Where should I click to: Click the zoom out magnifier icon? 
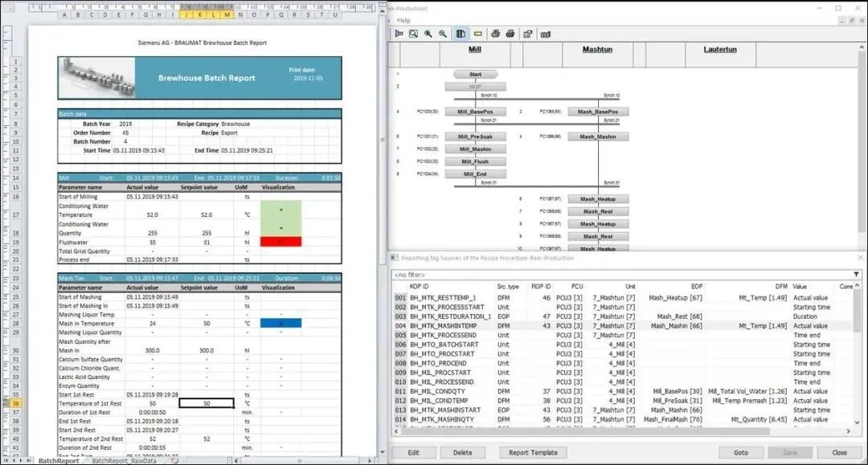443,34
